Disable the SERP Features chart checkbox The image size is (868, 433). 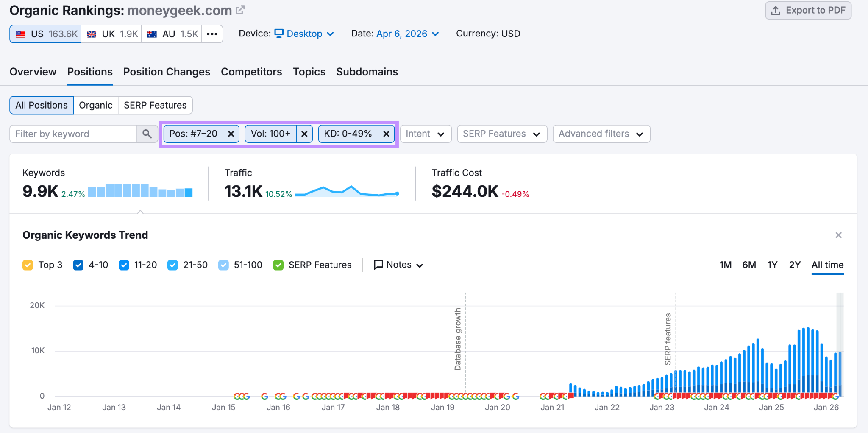click(278, 265)
